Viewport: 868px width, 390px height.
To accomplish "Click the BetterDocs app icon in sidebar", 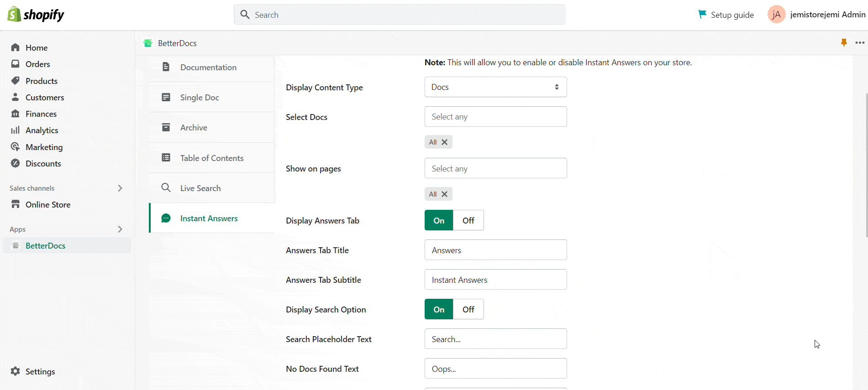I will (16, 245).
